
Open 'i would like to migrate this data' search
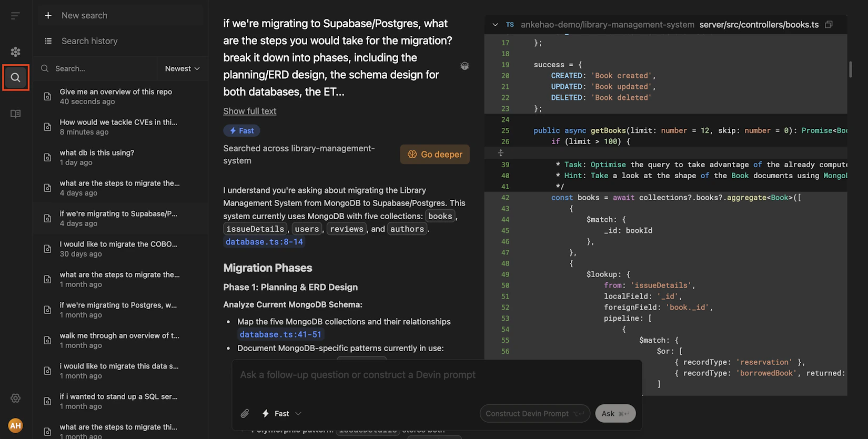point(120,371)
